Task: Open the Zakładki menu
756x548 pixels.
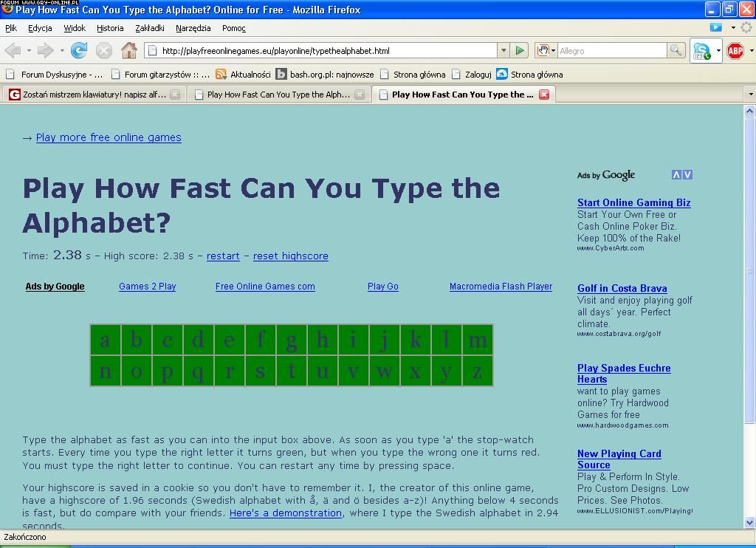Action: point(149,28)
